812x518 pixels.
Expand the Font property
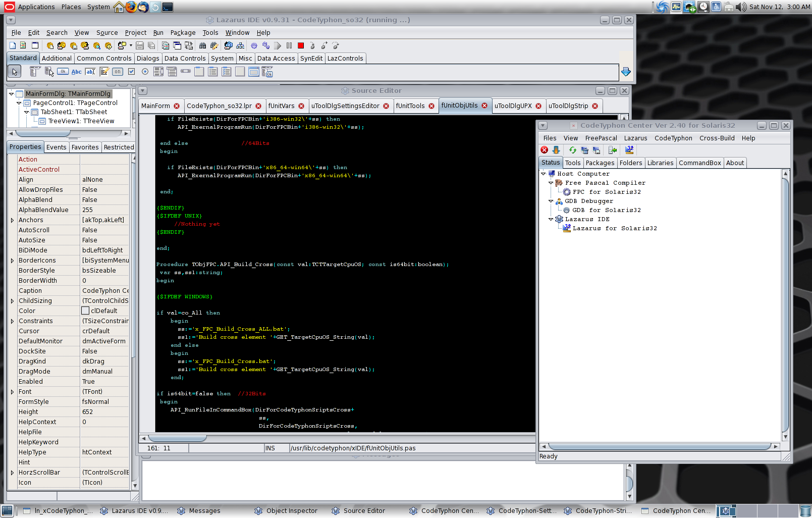[x=12, y=392]
